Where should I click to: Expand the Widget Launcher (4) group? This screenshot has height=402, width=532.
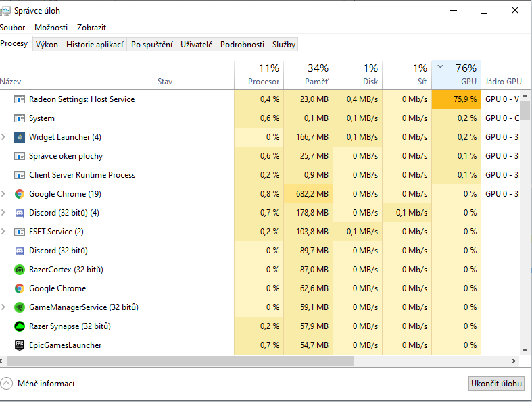pyautogui.click(x=4, y=137)
